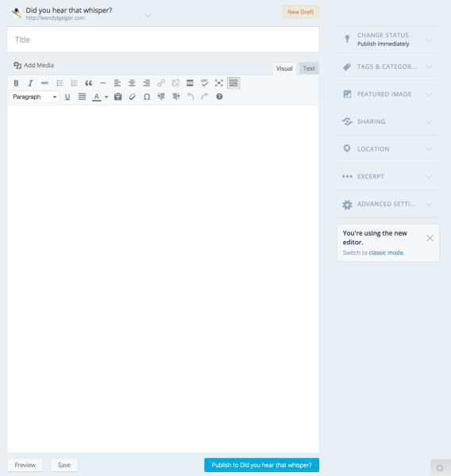Viewport: 451px width, 476px height.
Task: Increase the paragraph indent
Action: pyautogui.click(x=175, y=97)
